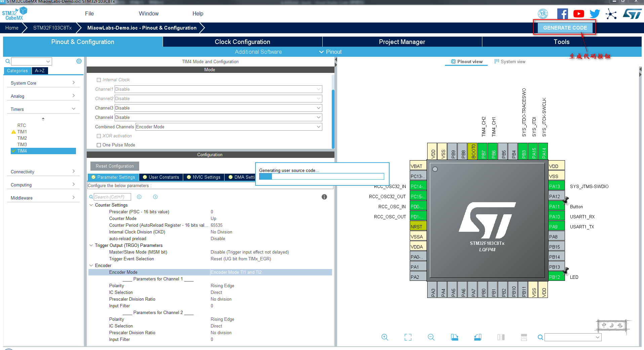644x350 pixels.
Task: Open the ST Twitter icon
Action: click(595, 14)
